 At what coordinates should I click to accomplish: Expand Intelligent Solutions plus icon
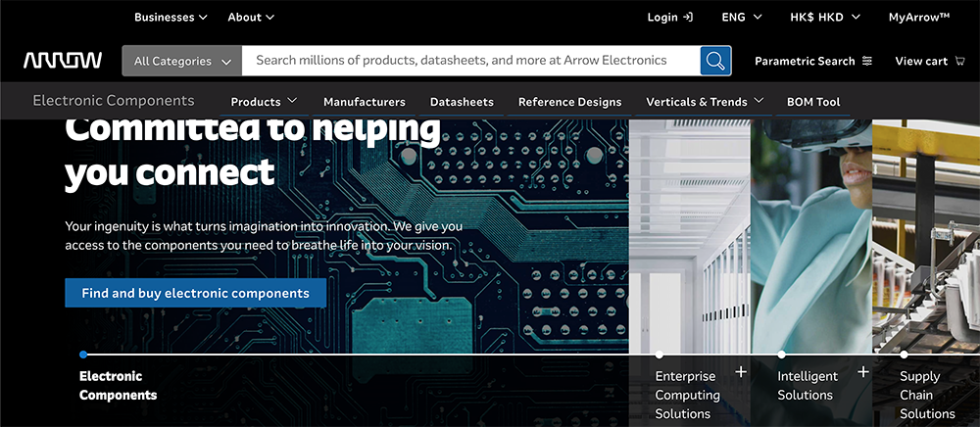tap(863, 372)
